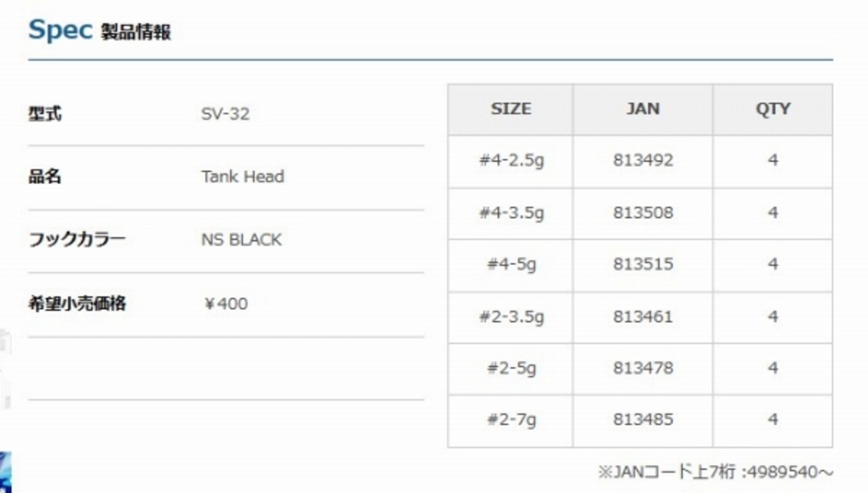
Task: Click the JAN code prefix footnote
Action: (715, 472)
